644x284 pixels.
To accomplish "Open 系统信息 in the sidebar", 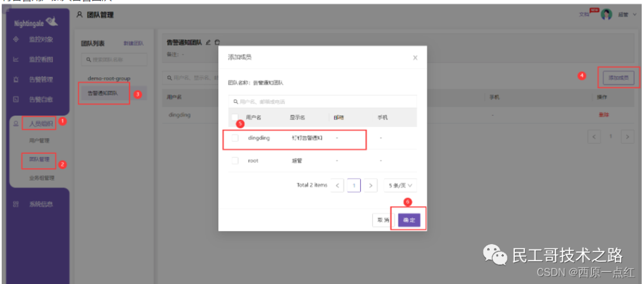I will click(x=41, y=204).
